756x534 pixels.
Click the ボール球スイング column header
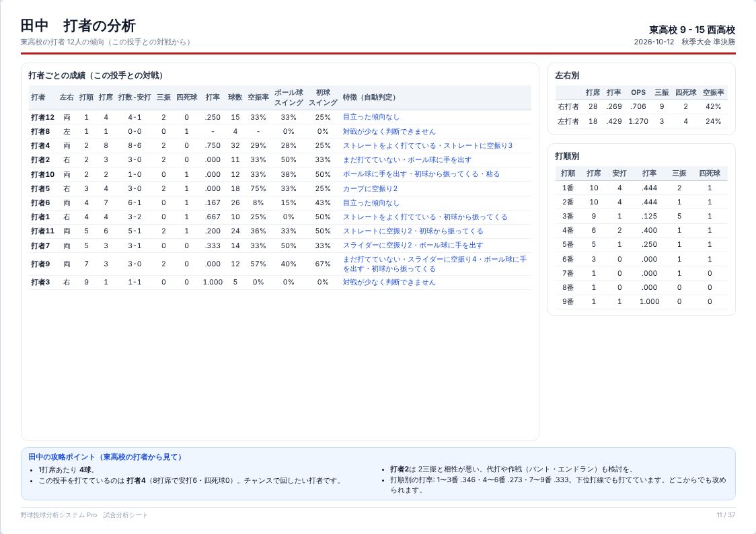click(x=289, y=98)
